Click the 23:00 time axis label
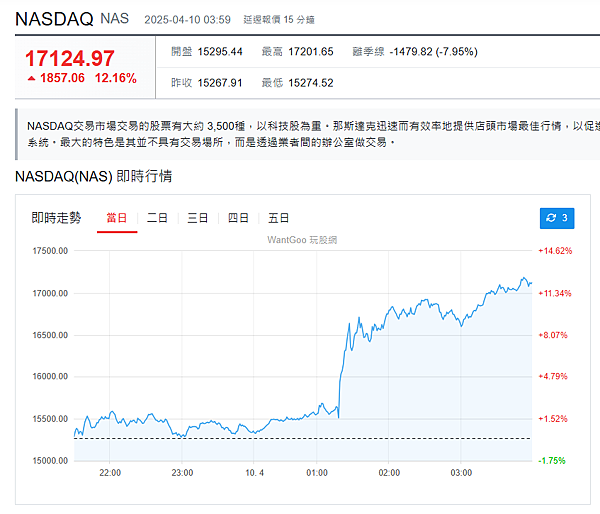Image resolution: width=600 pixels, height=514 pixels. click(182, 473)
